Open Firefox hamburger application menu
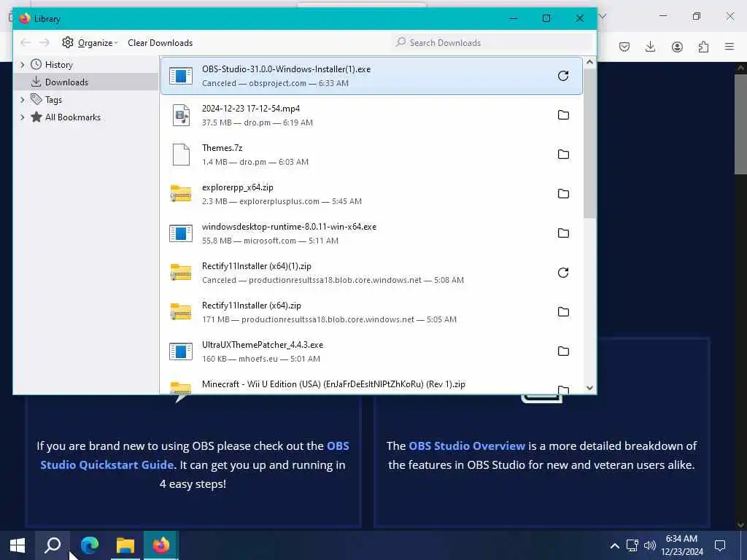This screenshot has height=560, width=747. pyautogui.click(x=729, y=46)
